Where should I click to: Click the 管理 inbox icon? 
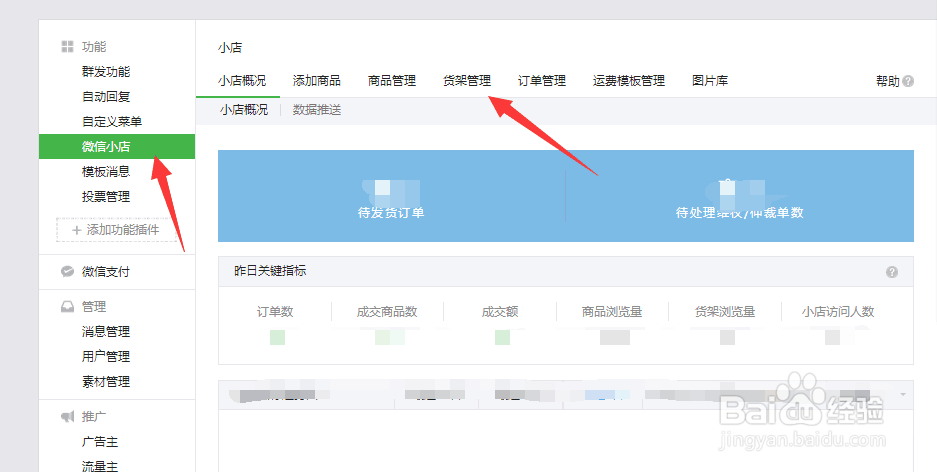[68, 307]
